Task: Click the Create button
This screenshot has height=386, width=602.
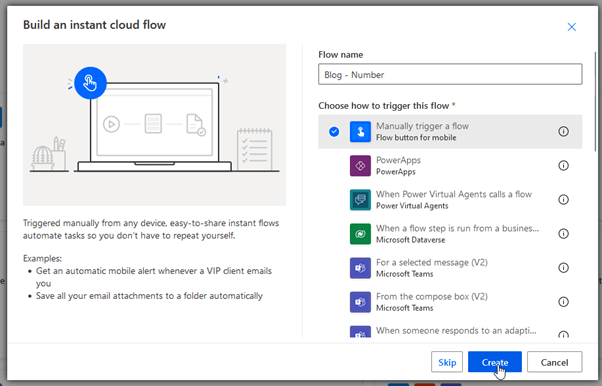Action: coord(494,362)
